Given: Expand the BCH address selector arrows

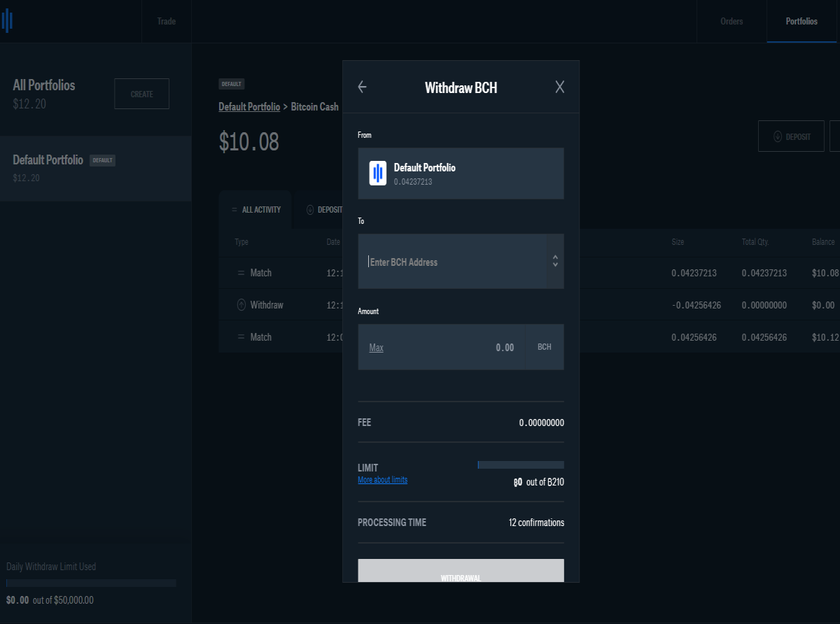Looking at the screenshot, I should 555,261.
